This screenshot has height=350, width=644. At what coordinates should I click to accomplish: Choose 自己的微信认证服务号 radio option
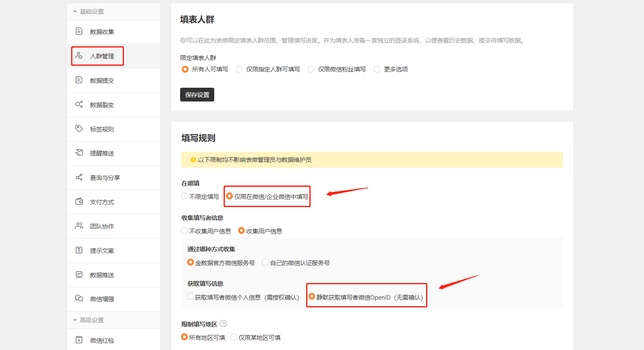[x=265, y=263]
